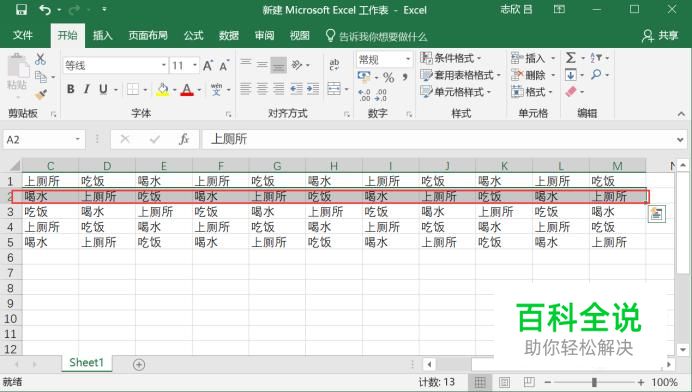
Task: Toggle center horizontal alignment
Action: (262, 89)
